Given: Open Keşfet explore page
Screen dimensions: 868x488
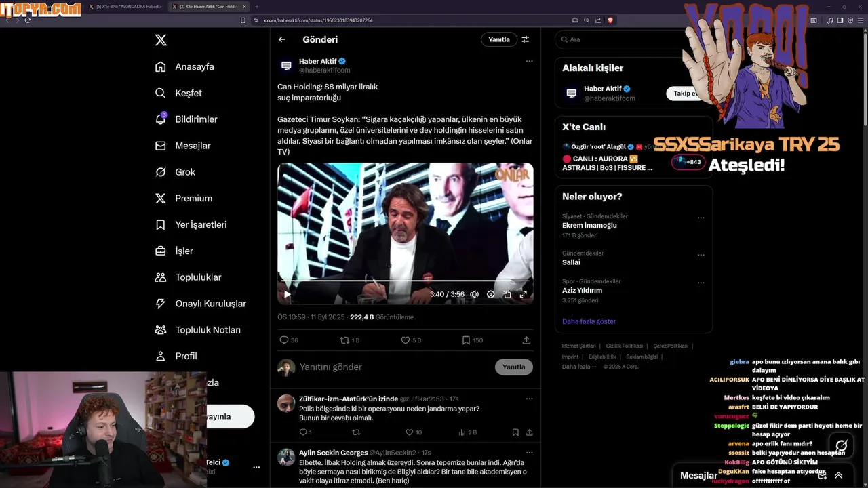Looking at the screenshot, I should point(178,93).
